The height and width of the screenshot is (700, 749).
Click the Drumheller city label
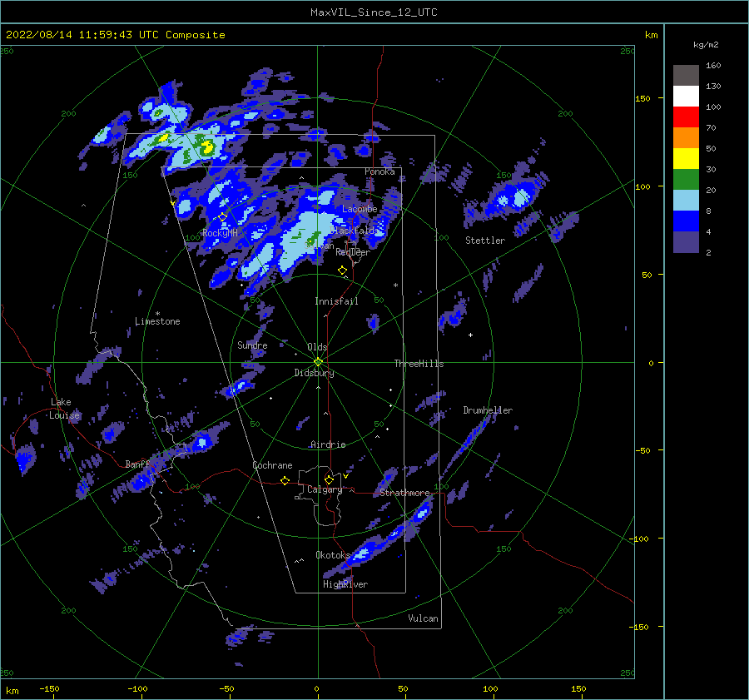click(488, 410)
